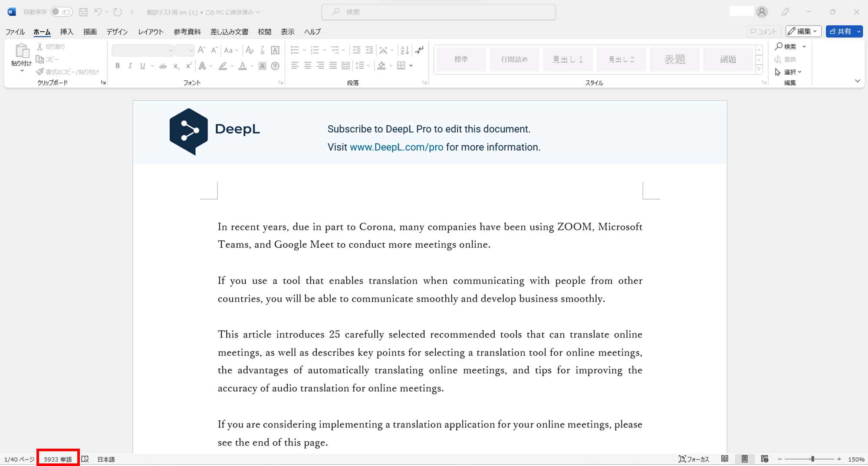
Task: Toggle Bold formatting (B)
Action: tap(117, 66)
